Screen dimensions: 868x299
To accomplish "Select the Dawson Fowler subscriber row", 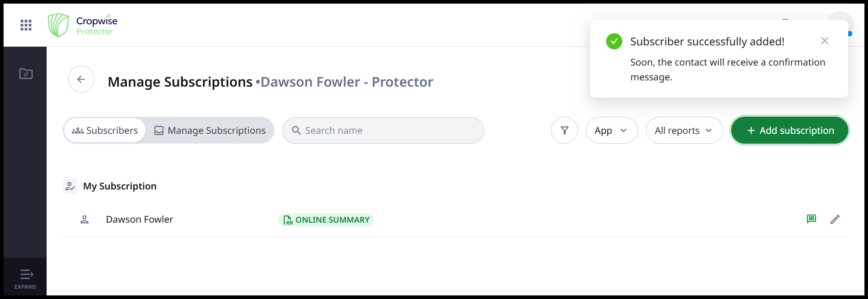I will pos(139,220).
